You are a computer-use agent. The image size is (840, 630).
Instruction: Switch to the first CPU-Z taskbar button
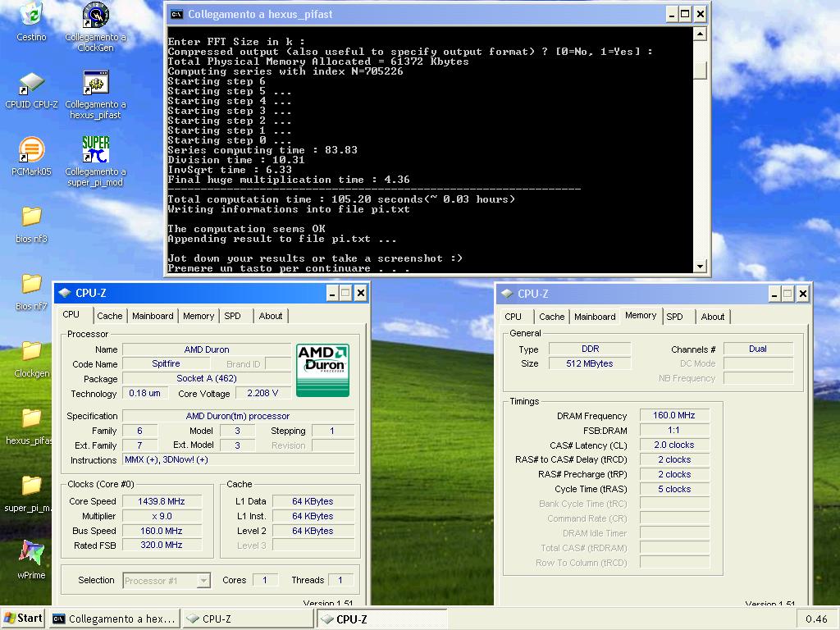(x=248, y=619)
